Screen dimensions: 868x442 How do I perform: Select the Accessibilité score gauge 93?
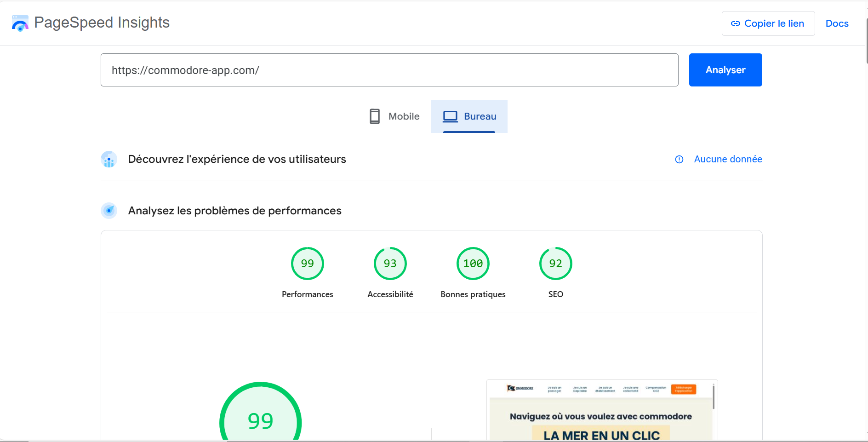(390, 264)
